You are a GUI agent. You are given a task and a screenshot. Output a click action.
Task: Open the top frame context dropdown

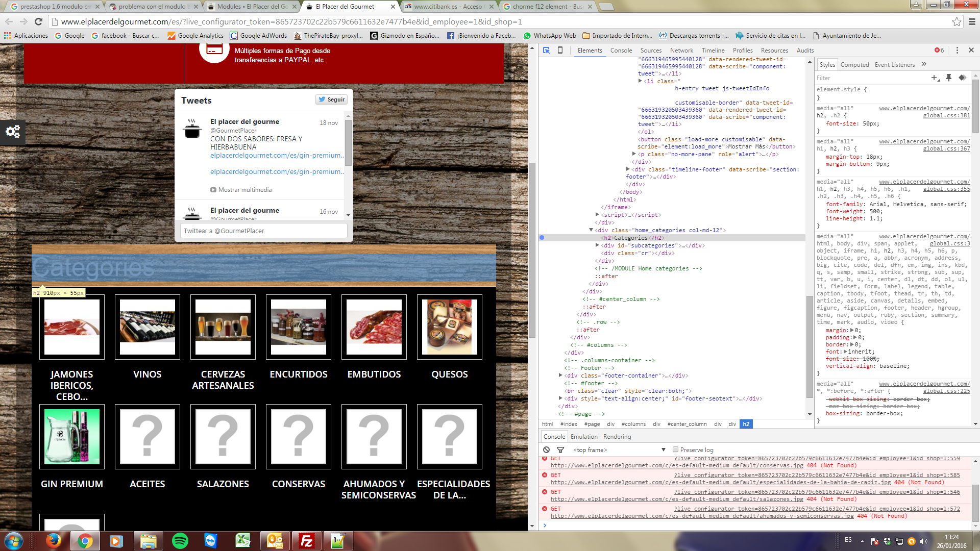(619, 449)
